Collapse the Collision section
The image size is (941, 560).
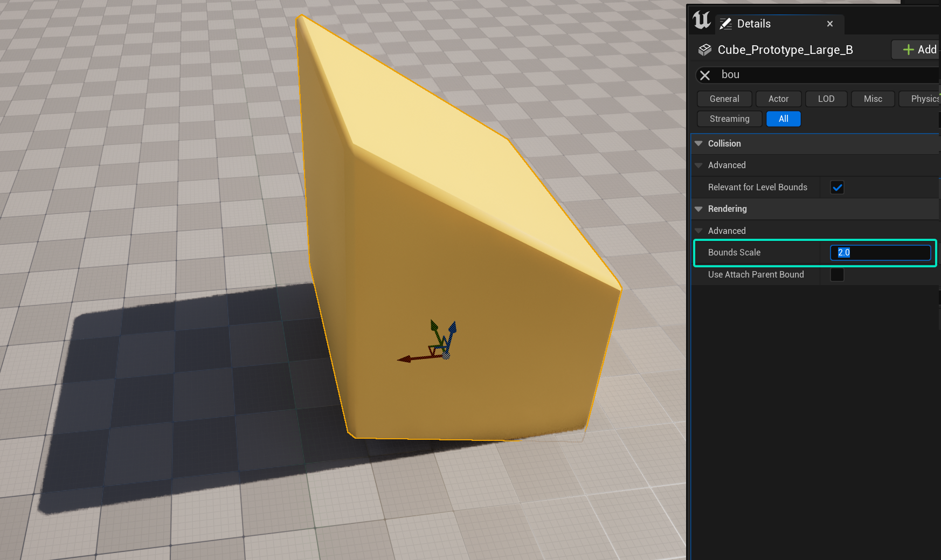698,143
